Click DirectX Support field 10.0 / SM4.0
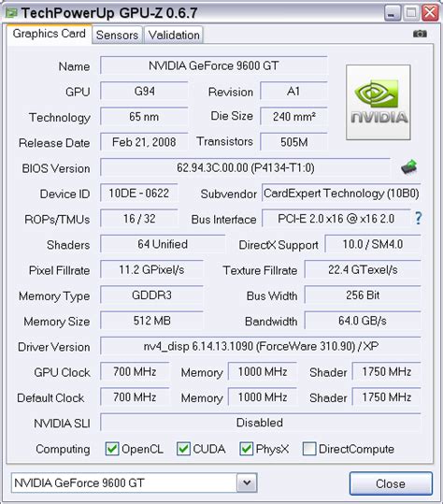The width and height of the screenshot is (443, 504). (x=373, y=244)
